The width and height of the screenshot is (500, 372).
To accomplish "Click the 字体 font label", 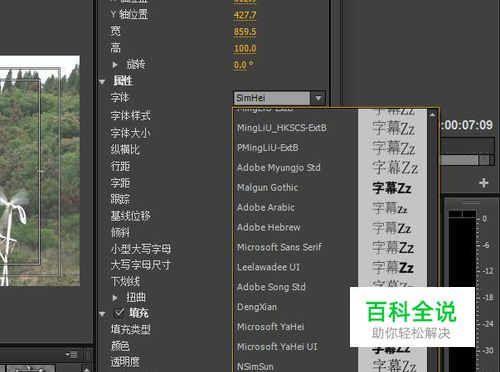I will point(120,98).
